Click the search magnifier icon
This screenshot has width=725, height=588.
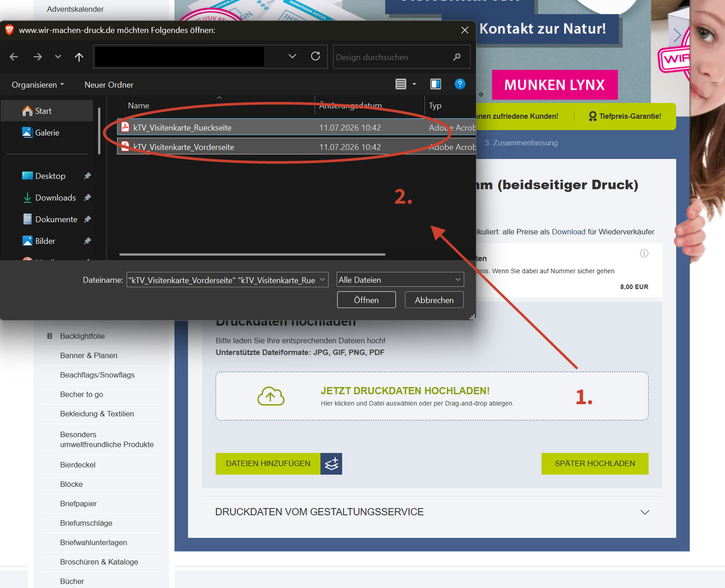[x=457, y=57]
